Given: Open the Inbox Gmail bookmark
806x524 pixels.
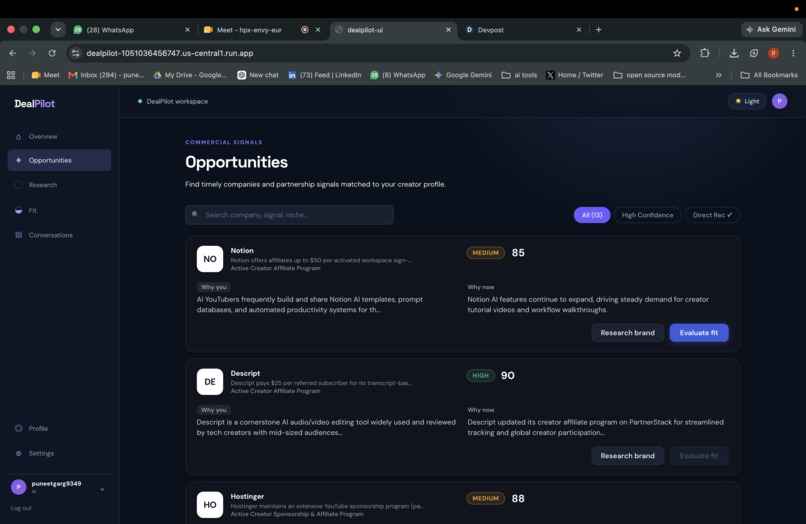Looking at the screenshot, I should pyautogui.click(x=106, y=75).
